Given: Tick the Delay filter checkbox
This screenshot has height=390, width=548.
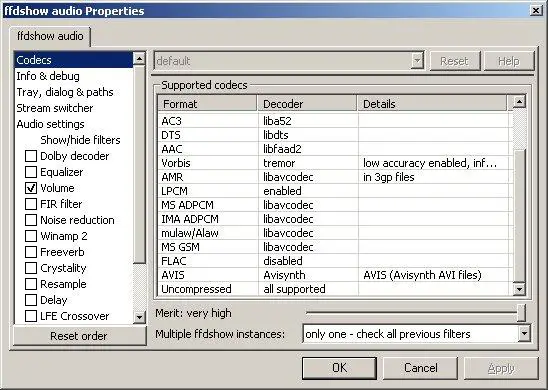Looking at the screenshot, I should point(31,300).
